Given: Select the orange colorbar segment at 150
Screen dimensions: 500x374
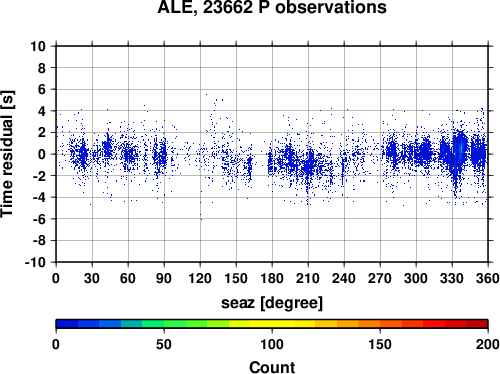Looking at the screenshot, I should [x=380, y=324].
